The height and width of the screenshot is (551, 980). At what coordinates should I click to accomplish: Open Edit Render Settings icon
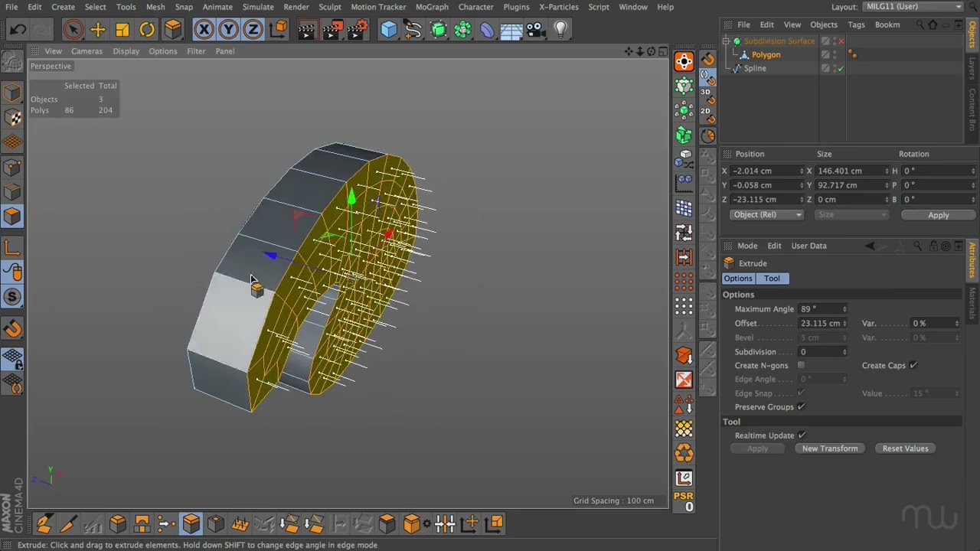358,30
